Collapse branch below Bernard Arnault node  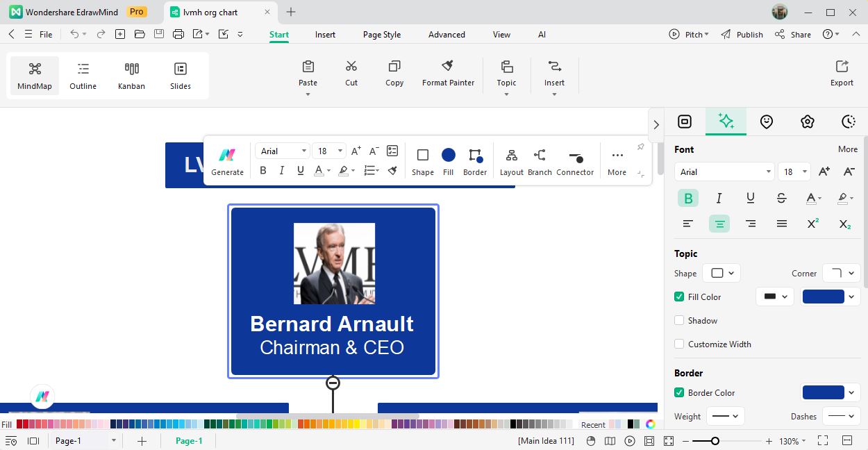[x=333, y=383]
